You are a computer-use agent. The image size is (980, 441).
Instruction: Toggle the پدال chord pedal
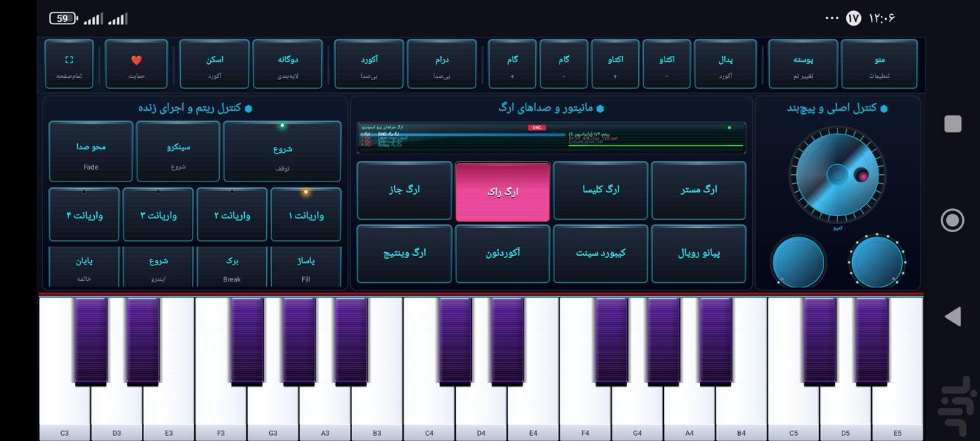click(726, 65)
